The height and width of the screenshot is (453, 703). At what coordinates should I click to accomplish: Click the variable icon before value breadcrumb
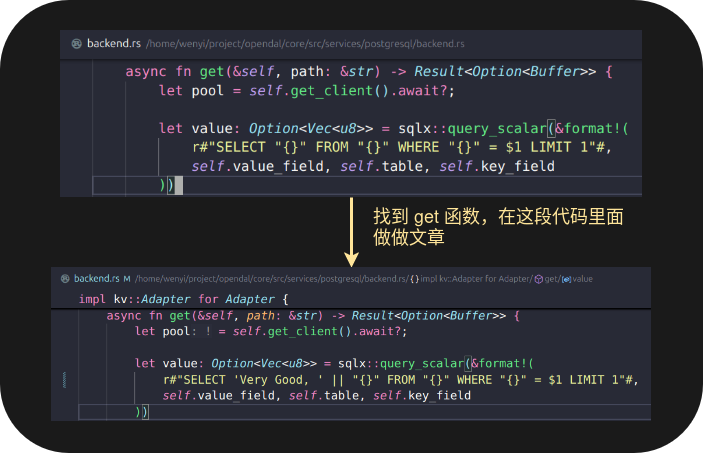[x=566, y=279]
